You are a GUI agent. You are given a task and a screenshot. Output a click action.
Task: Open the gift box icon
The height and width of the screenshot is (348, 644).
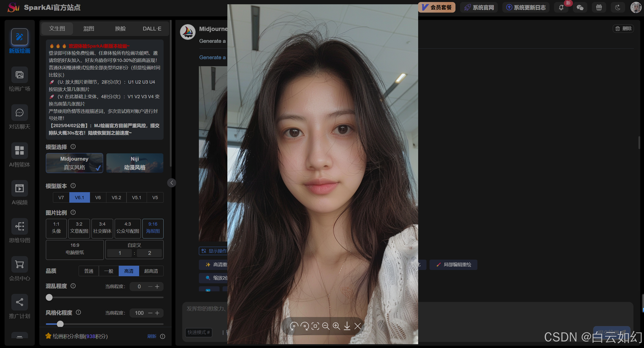tap(599, 8)
